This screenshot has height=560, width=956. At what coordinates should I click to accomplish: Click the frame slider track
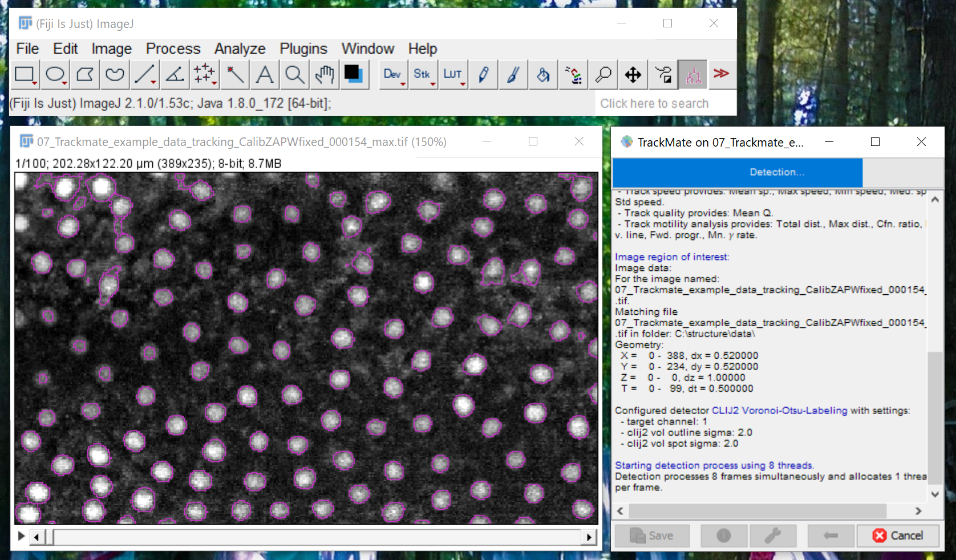click(x=317, y=537)
